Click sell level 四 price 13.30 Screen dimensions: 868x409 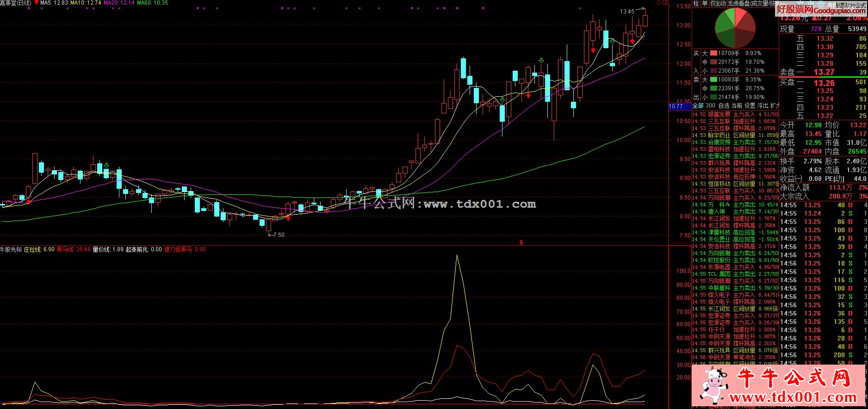click(825, 47)
